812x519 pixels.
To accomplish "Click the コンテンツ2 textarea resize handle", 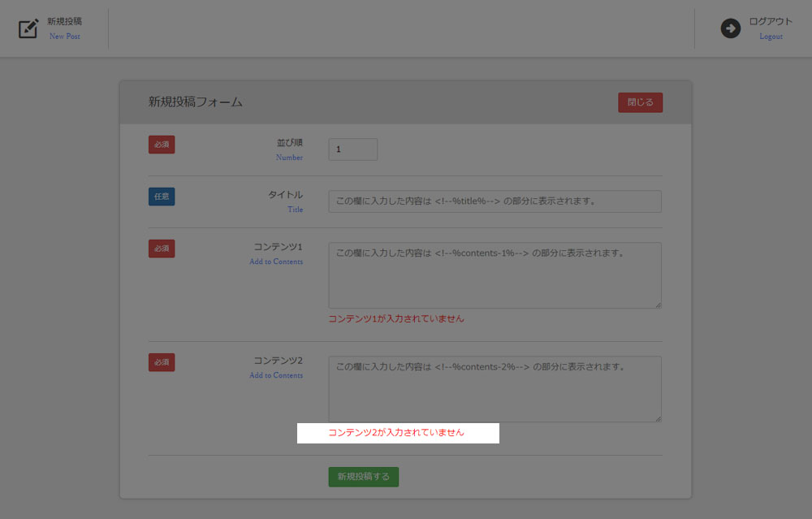I will tap(659, 418).
